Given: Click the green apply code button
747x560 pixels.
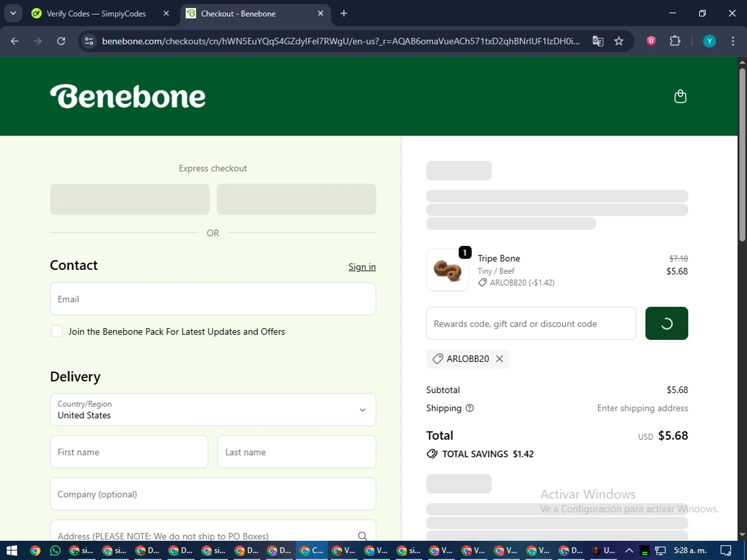Looking at the screenshot, I should pyautogui.click(x=667, y=324).
